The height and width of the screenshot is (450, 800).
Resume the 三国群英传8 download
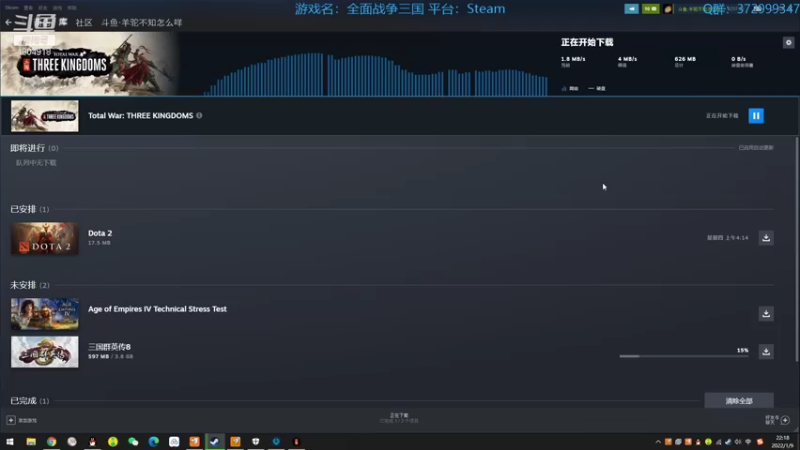(x=766, y=351)
